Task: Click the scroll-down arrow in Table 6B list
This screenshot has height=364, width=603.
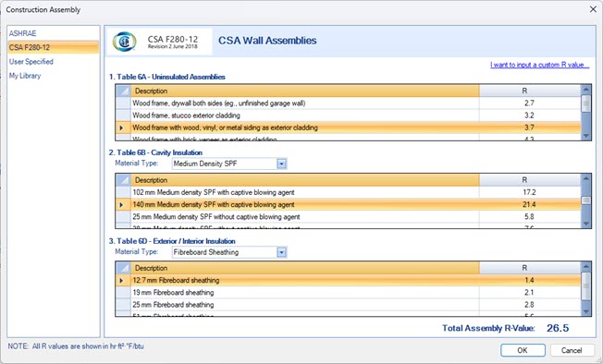Action: (585, 224)
